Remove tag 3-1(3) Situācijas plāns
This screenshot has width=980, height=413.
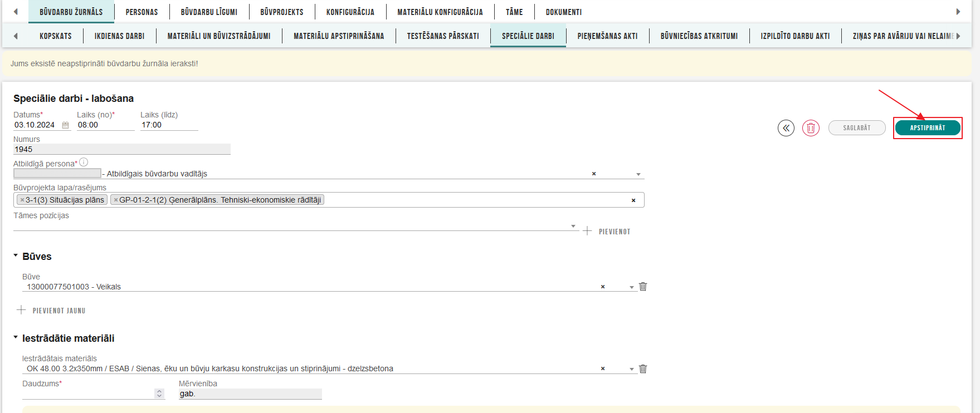click(22, 200)
